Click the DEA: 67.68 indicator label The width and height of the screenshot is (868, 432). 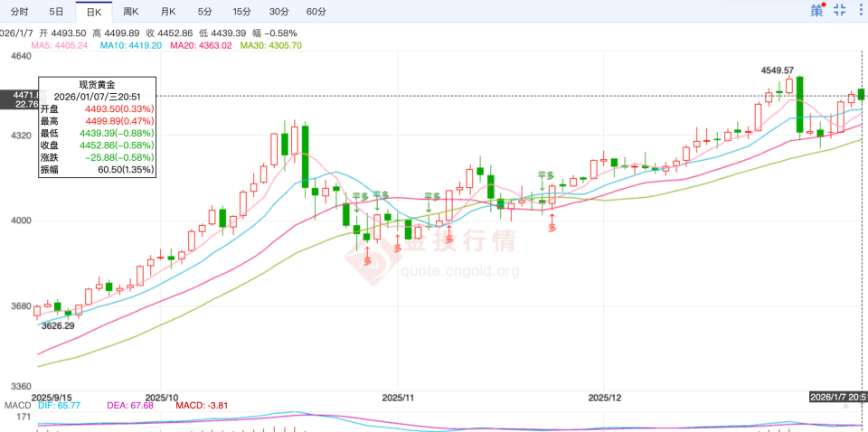130,406
